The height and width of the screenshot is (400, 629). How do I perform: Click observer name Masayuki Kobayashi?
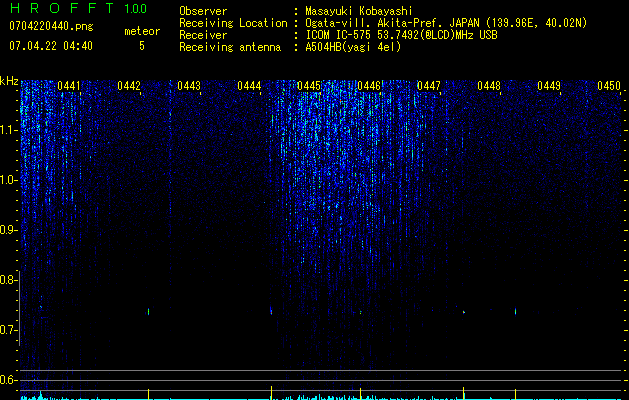pos(358,11)
